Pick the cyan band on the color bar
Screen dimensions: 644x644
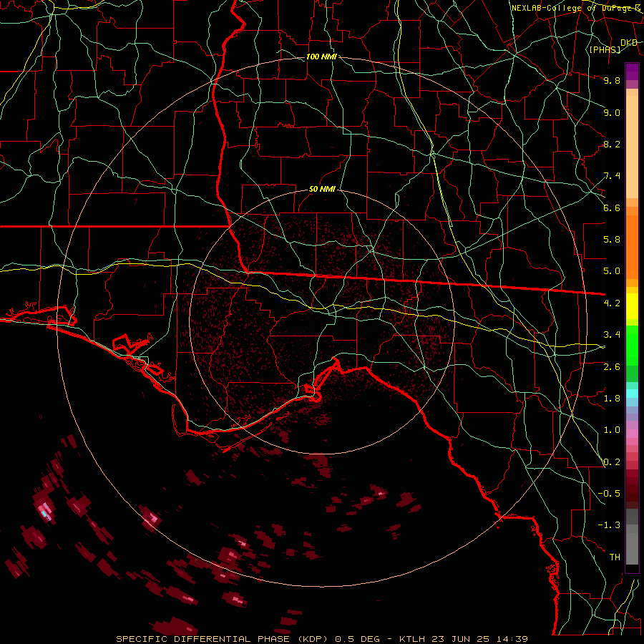632,394
